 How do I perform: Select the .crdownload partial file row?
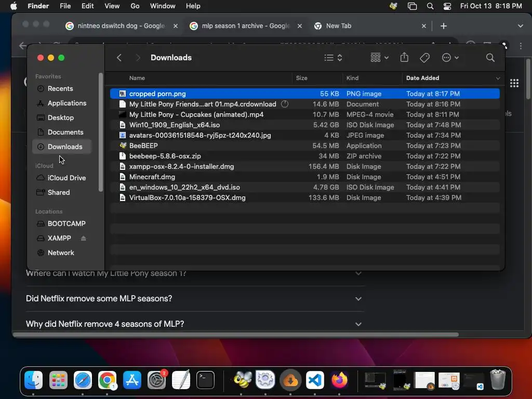pos(304,104)
